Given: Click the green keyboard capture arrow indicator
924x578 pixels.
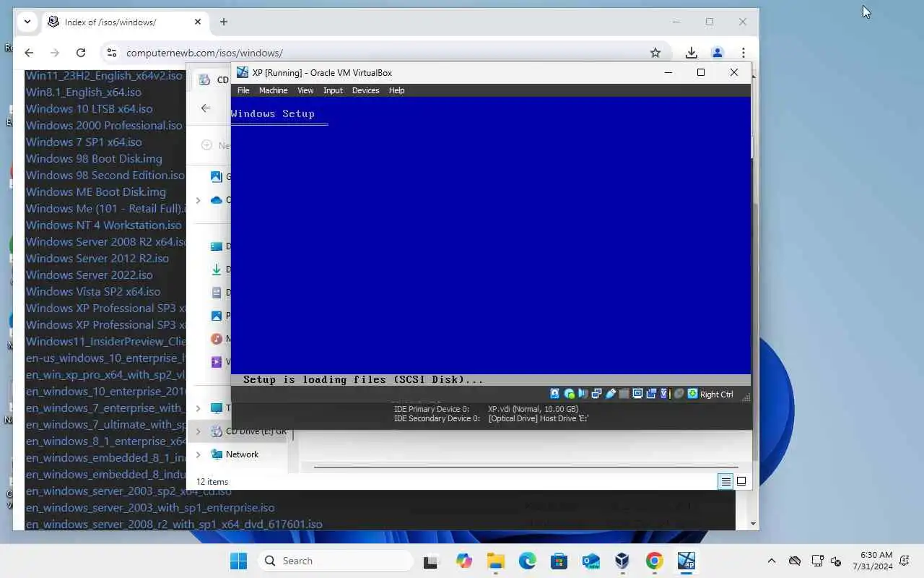Looking at the screenshot, I should point(692,394).
